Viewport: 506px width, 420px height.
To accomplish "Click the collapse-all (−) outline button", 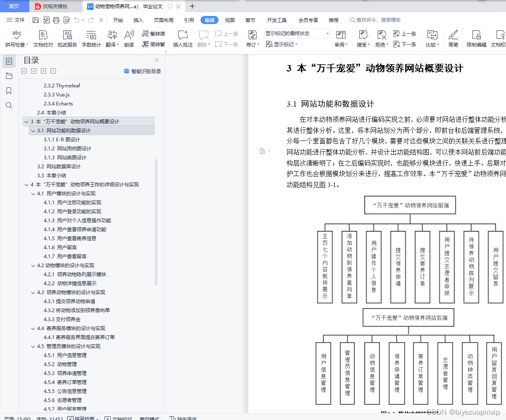I will click(x=53, y=71).
